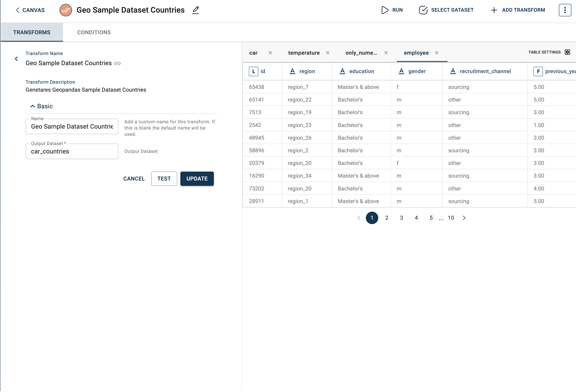Click the link icon beside Geo Sample Dataset Countries
Screen dimensions: 576x392
pyautogui.click(x=117, y=63)
